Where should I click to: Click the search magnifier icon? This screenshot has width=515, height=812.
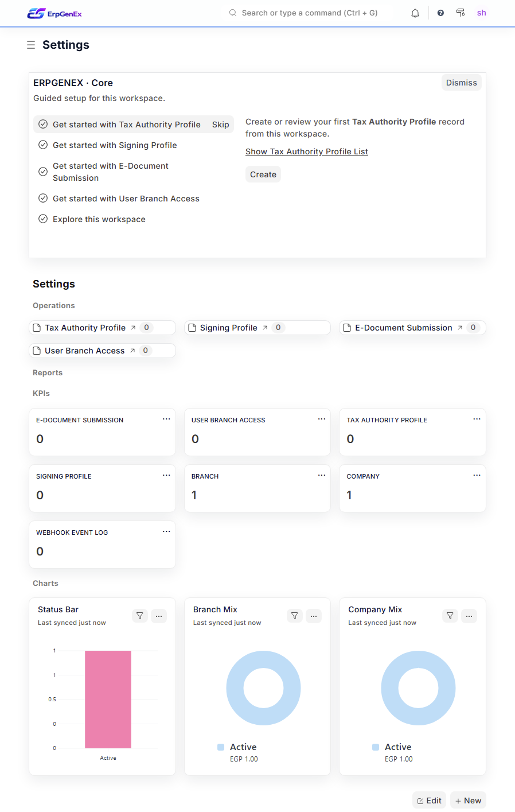tap(232, 13)
